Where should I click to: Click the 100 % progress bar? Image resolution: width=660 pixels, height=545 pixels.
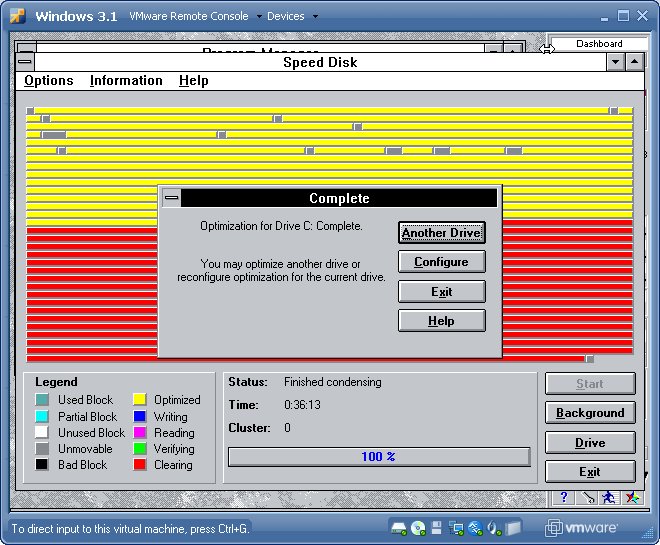click(379, 457)
